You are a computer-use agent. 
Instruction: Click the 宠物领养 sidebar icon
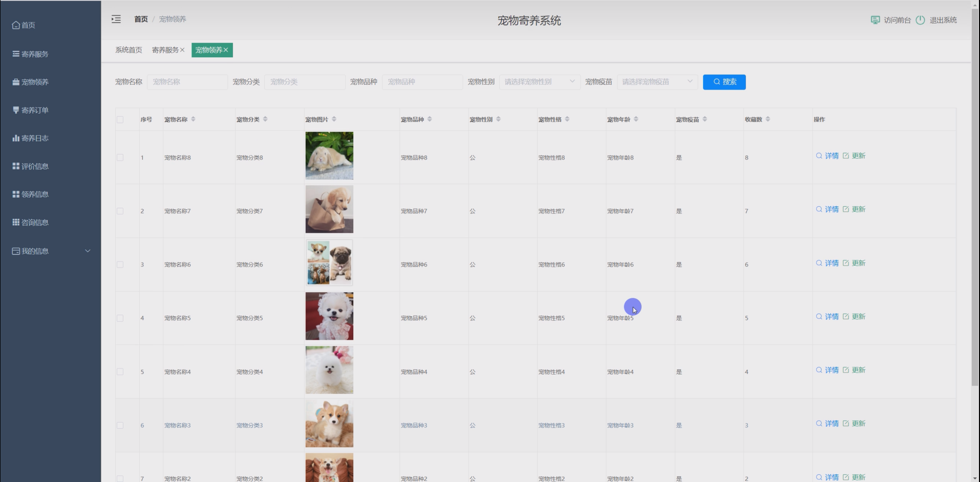(x=16, y=82)
